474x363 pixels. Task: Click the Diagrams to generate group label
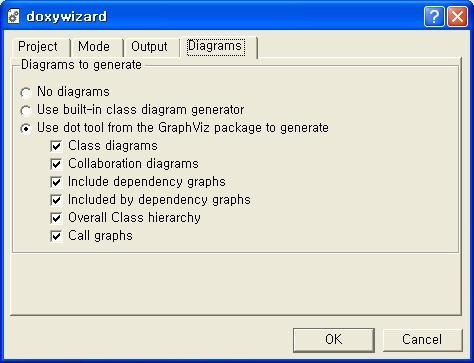tap(81, 65)
